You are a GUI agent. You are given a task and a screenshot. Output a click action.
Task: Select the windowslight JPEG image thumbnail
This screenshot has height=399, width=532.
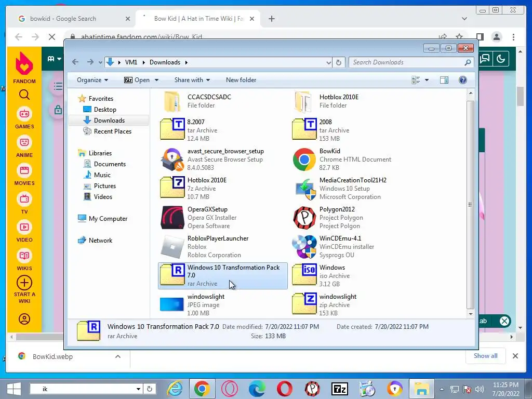[171, 304]
